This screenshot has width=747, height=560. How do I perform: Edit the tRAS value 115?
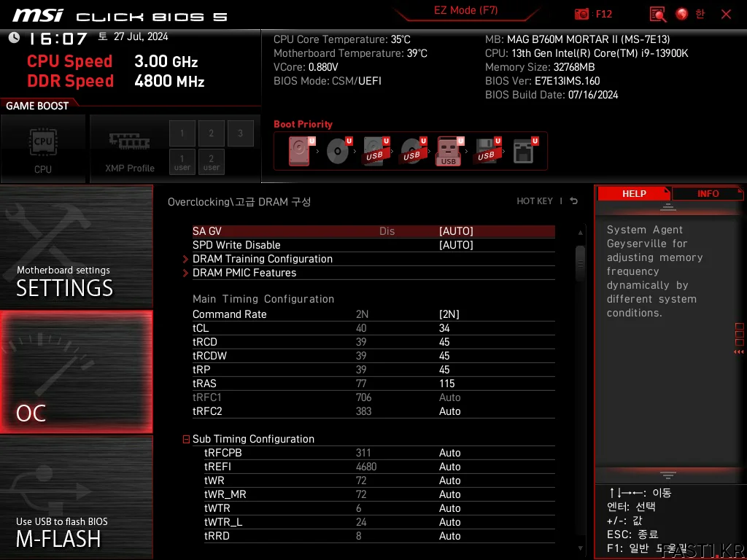446,384
